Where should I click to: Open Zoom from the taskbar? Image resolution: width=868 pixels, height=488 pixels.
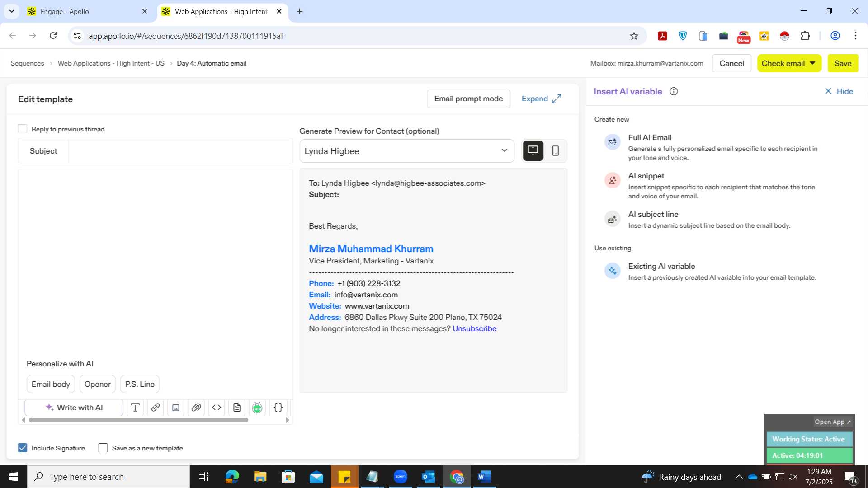tap(400, 477)
